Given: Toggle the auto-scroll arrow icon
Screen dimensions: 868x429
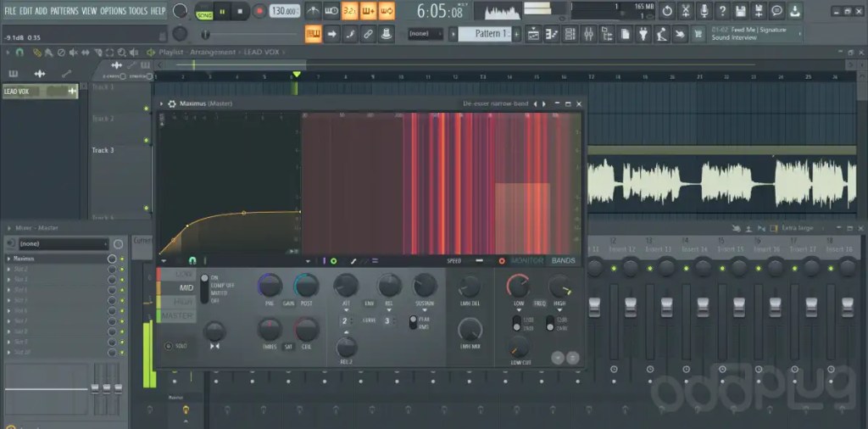Looking at the screenshot, I should click(331, 34).
